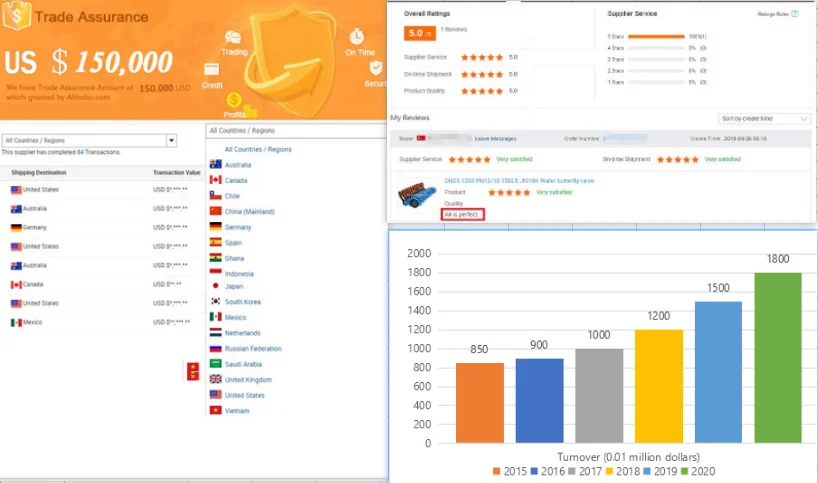Click the United Kingdom flag icon
Screen dimensions: 818x483
(x=215, y=379)
